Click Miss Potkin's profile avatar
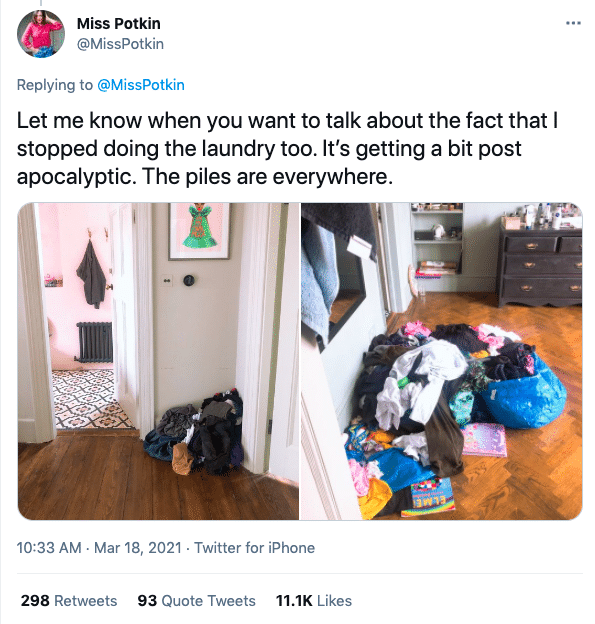The height and width of the screenshot is (624, 595). 41,34
